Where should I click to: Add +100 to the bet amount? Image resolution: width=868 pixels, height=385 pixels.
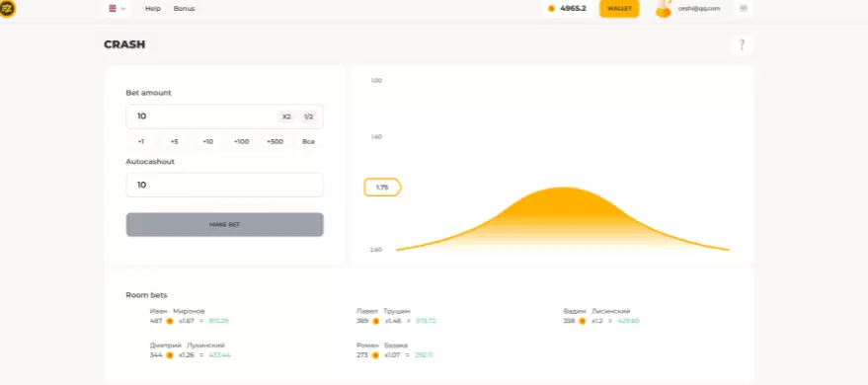tap(241, 141)
